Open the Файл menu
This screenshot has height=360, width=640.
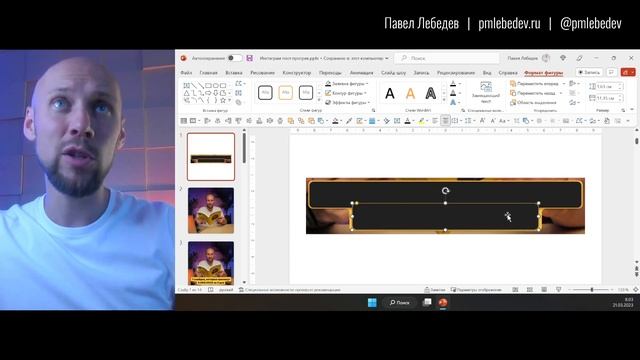pyautogui.click(x=186, y=73)
